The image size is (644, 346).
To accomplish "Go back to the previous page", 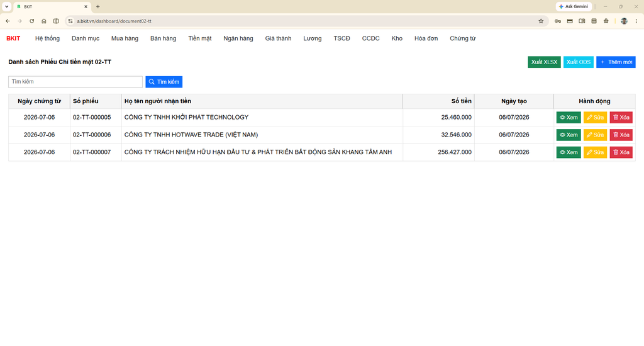I will (x=8, y=21).
